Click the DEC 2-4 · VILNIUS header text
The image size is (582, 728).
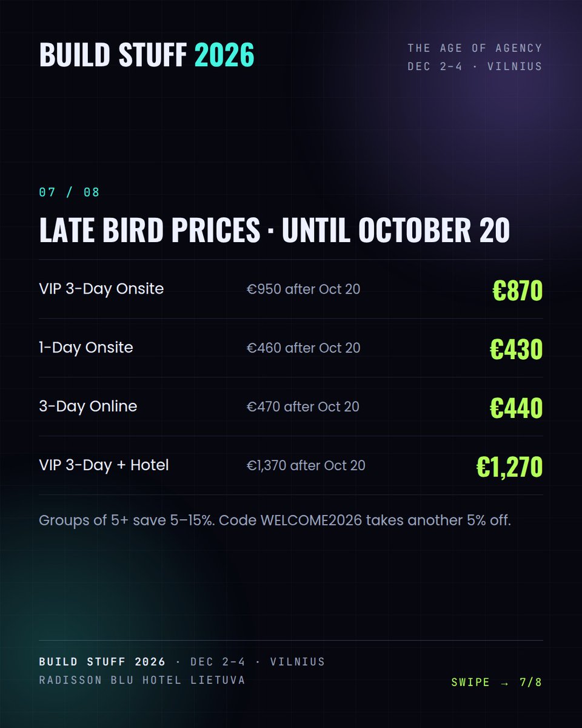(x=475, y=66)
